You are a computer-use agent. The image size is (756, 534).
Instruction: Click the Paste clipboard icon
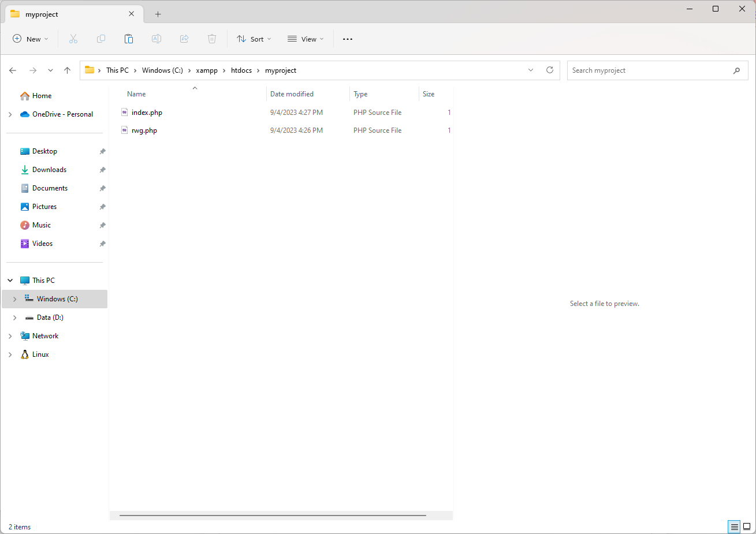coord(129,39)
